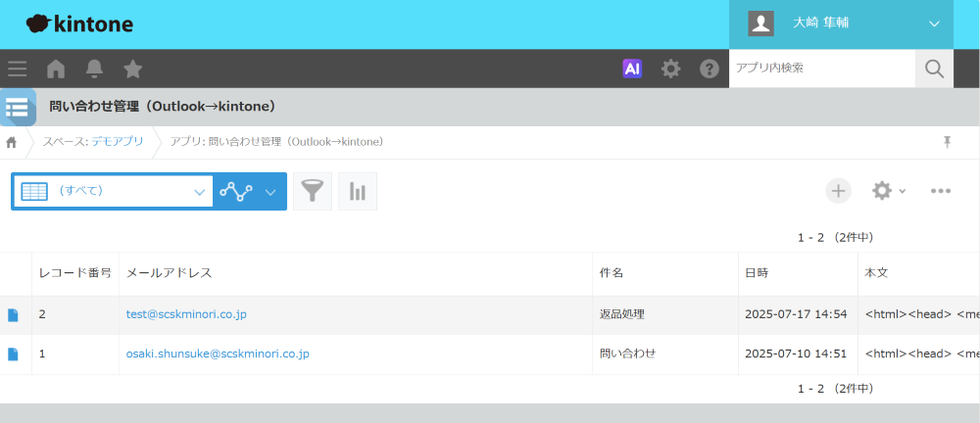980x423 pixels.
Task: Open the デモアプリ space link
Action: [118, 142]
